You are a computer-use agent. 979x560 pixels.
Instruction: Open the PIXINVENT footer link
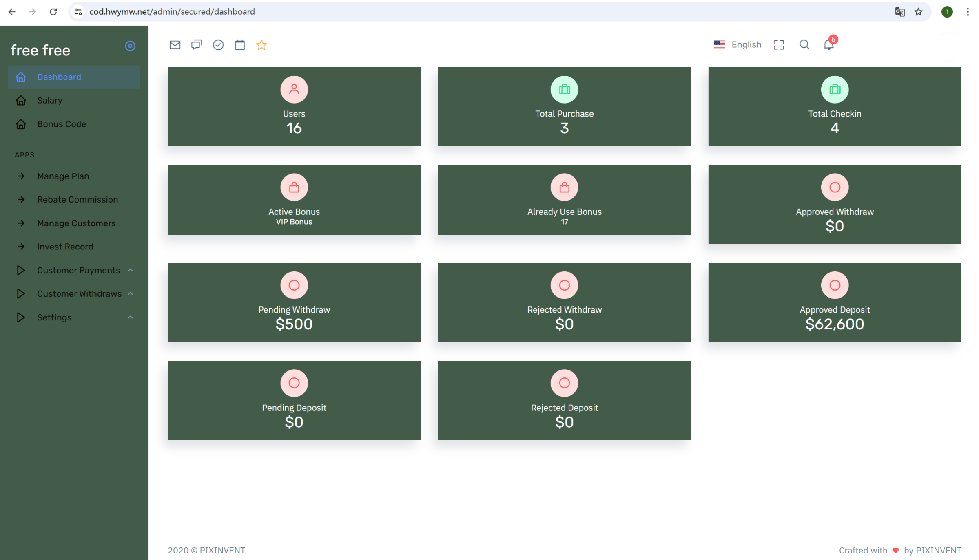[222, 550]
